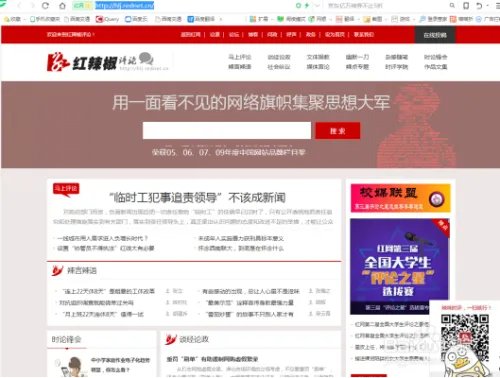The image size is (500, 378).
Task: Select the highlighted URL in address bar
Action: pyautogui.click(x=125, y=5)
